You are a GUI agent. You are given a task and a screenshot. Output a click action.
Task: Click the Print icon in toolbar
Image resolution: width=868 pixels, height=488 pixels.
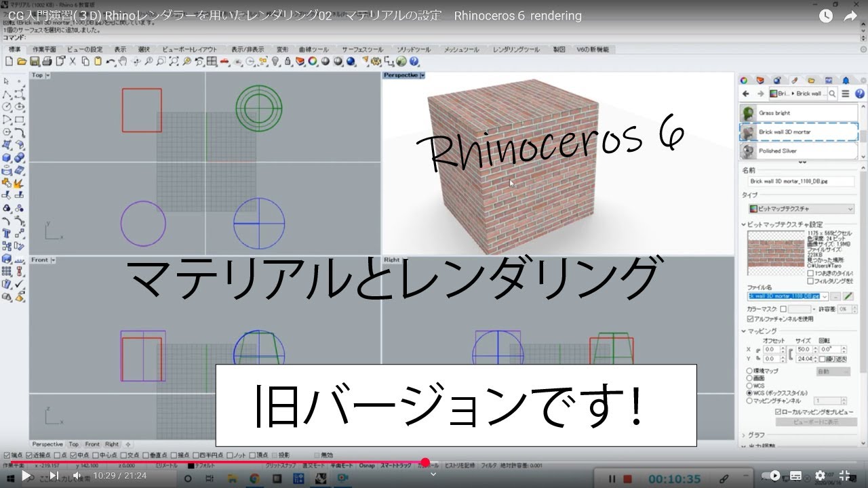coord(47,61)
